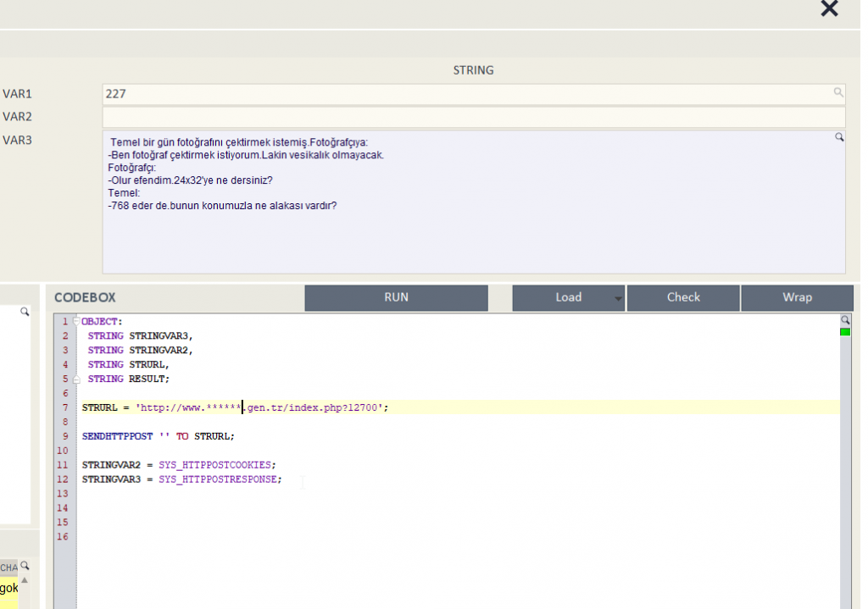Click into the empty VAR2 field
Image resolution: width=868 pixels, height=609 pixels.
point(473,117)
